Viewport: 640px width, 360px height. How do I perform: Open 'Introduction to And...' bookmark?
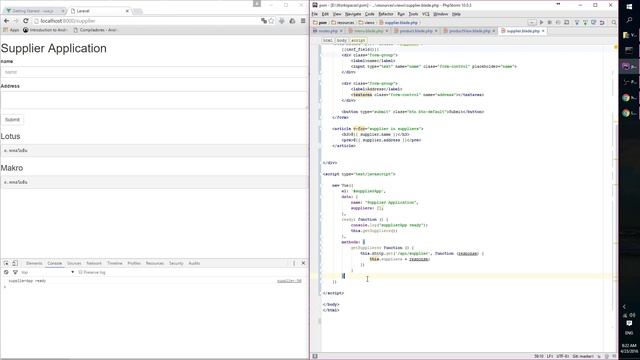(45, 30)
